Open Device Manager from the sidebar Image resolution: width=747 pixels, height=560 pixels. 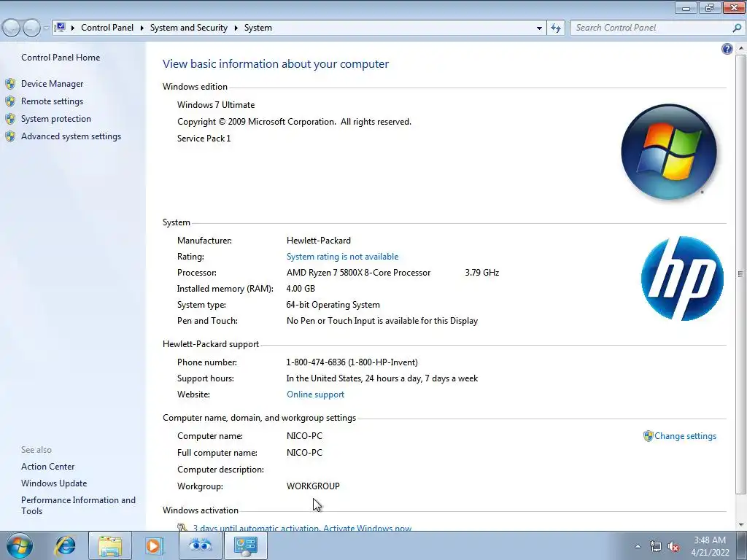[x=52, y=84]
